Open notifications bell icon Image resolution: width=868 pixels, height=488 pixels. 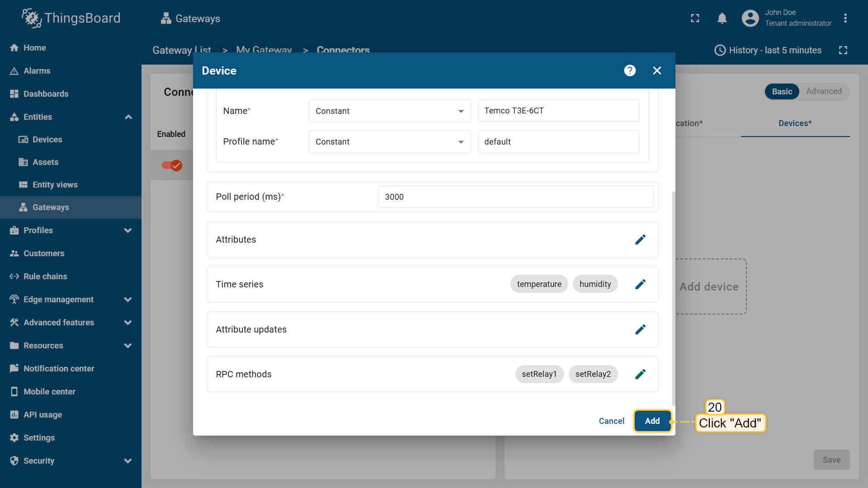722,18
